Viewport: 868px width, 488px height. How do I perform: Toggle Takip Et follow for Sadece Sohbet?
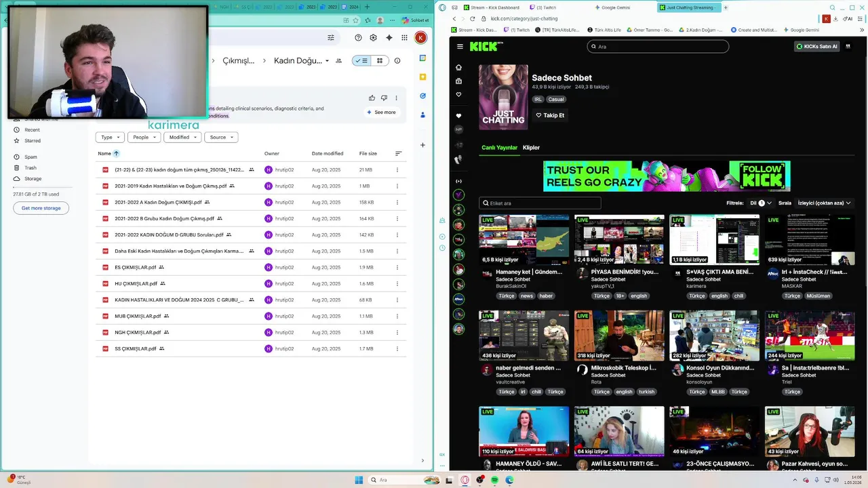tap(550, 115)
